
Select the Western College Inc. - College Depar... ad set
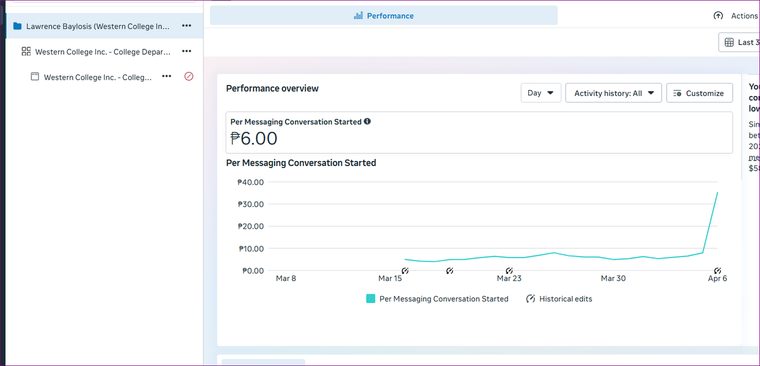pos(103,51)
